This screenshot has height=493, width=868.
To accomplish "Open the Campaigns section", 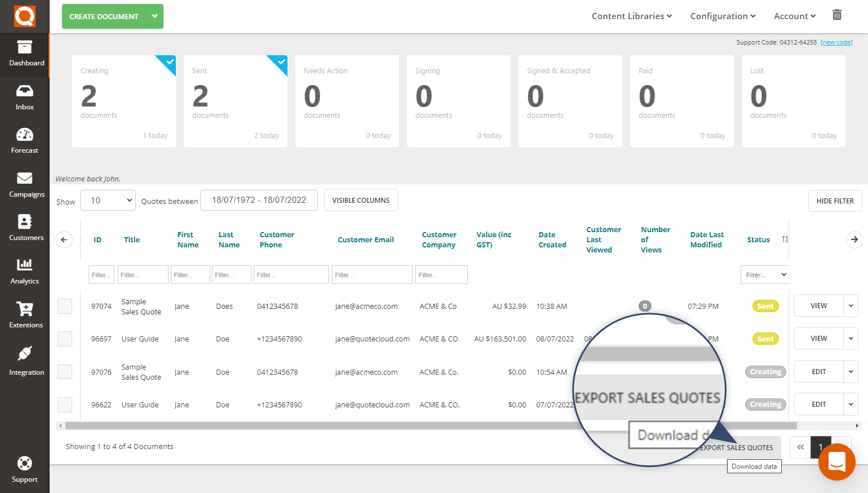I will pyautogui.click(x=24, y=184).
